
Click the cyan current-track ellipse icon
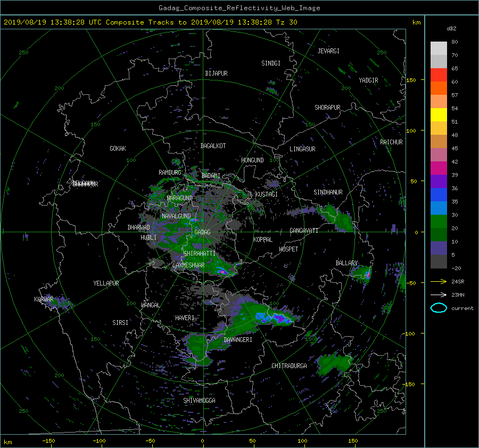(439, 308)
